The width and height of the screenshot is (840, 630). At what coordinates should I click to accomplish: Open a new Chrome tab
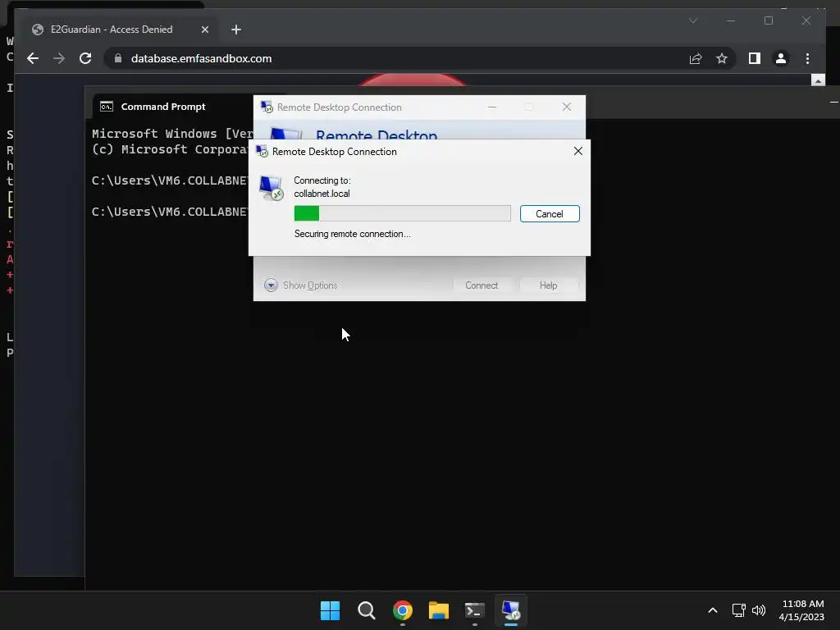coord(236,30)
